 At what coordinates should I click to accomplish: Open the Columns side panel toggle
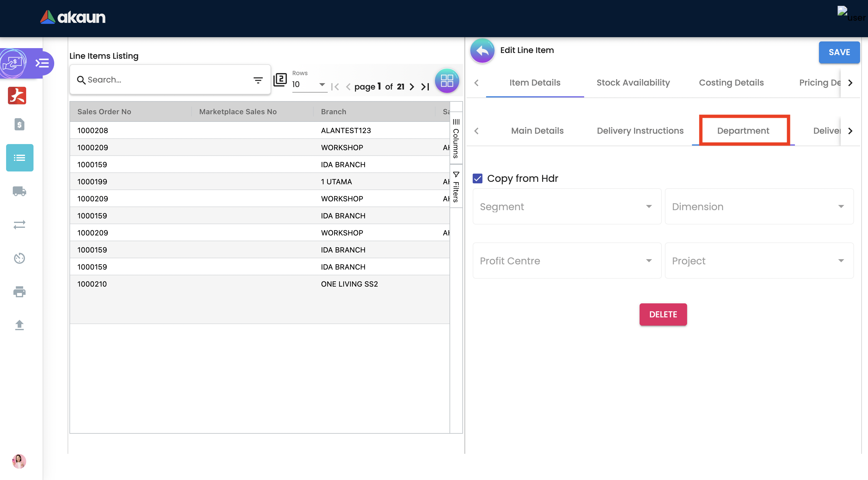[x=456, y=138]
